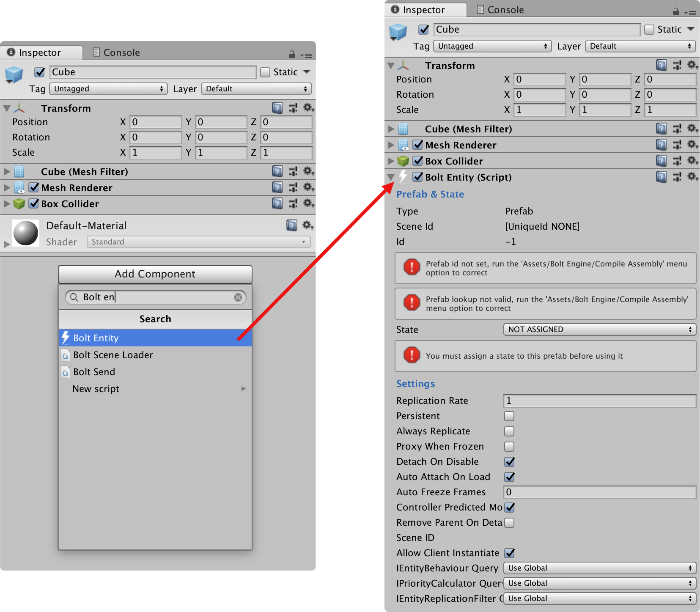This screenshot has height=612, width=700.
Task: Disable Box Collider in left Inspector
Action: 34,203
